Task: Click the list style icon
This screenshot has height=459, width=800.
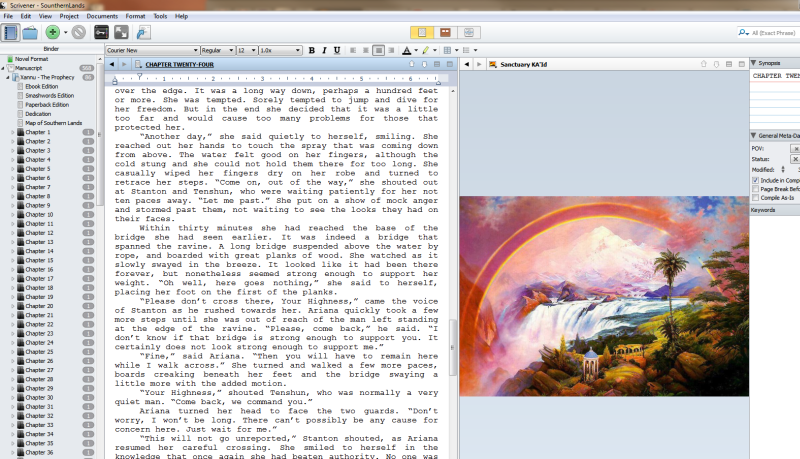Action: 466,50
